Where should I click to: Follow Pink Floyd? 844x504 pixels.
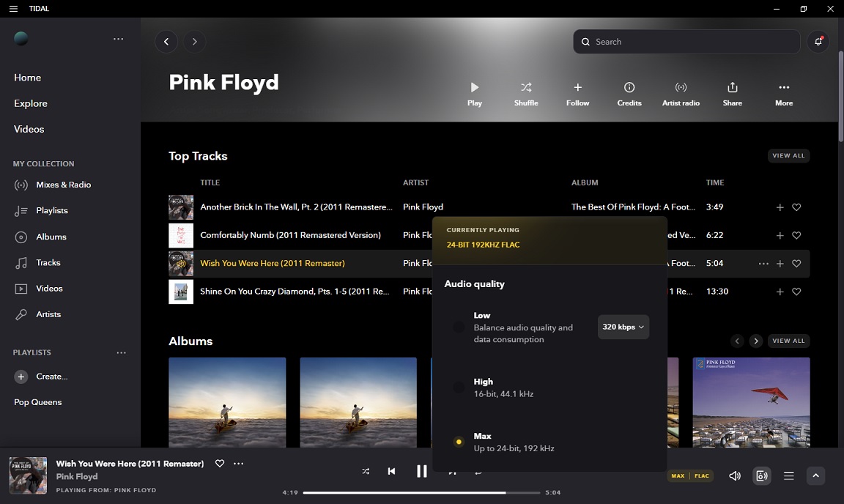click(x=577, y=94)
